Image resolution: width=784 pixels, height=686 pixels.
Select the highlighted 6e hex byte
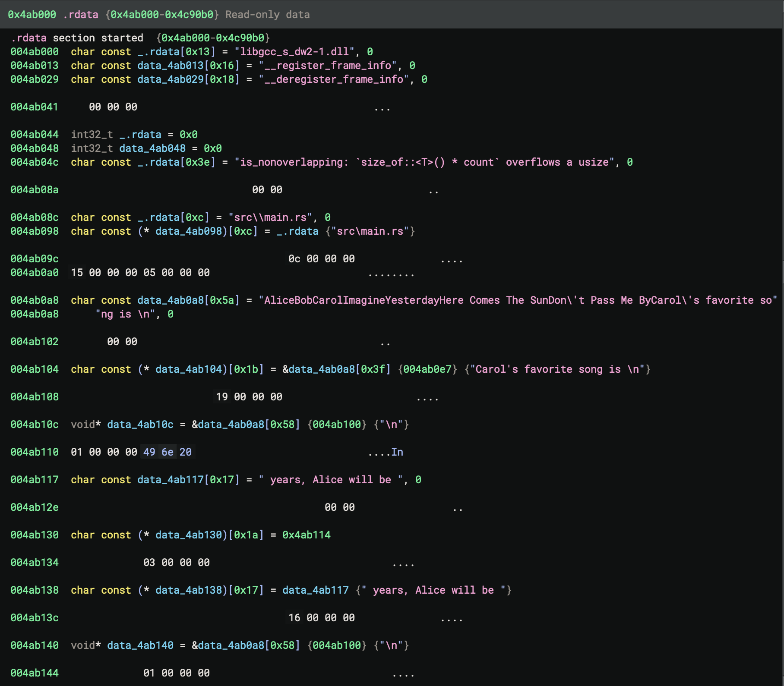(x=168, y=452)
